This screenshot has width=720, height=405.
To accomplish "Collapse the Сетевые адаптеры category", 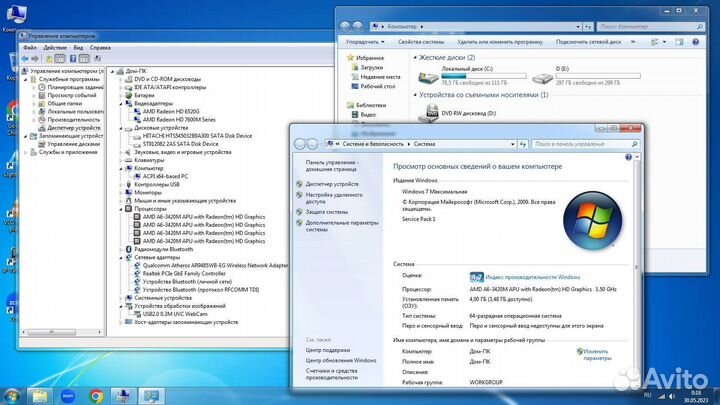I will [121, 258].
